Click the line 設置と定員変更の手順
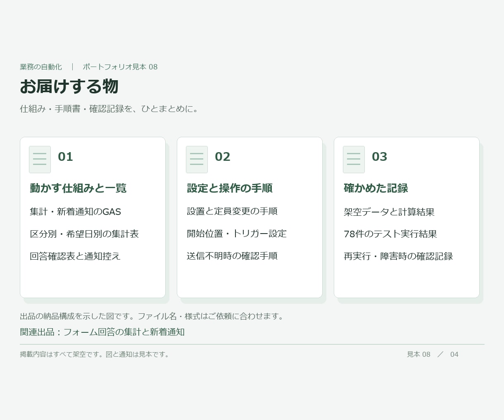The image size is (504, 420). click(x=232, y=211)
